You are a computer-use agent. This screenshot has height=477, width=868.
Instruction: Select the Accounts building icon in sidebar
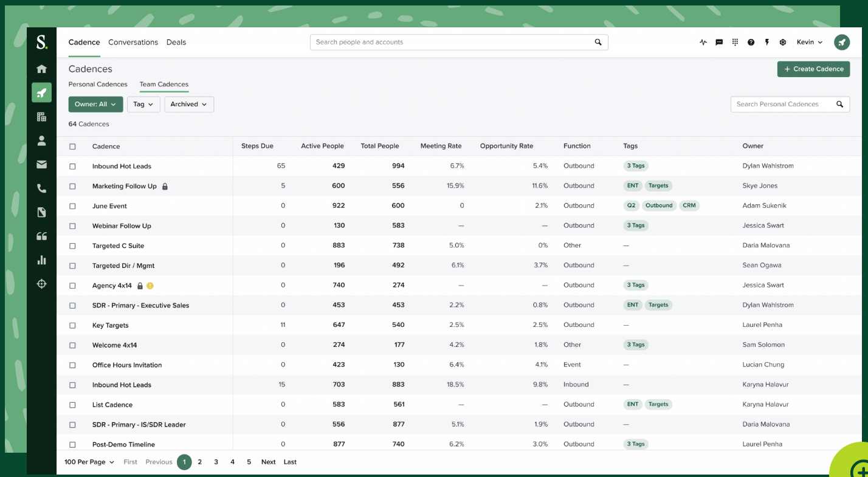41,116
